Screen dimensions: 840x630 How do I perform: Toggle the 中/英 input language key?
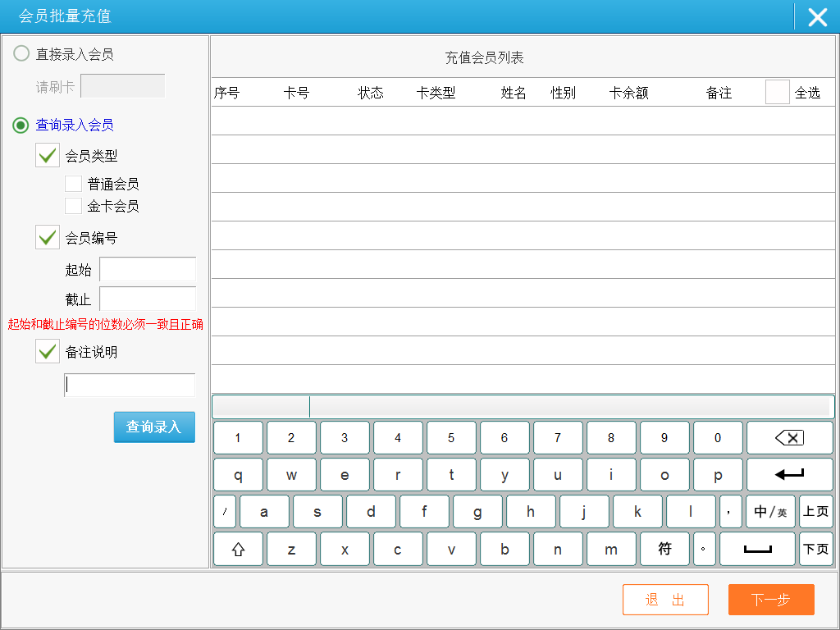point(770,512)
